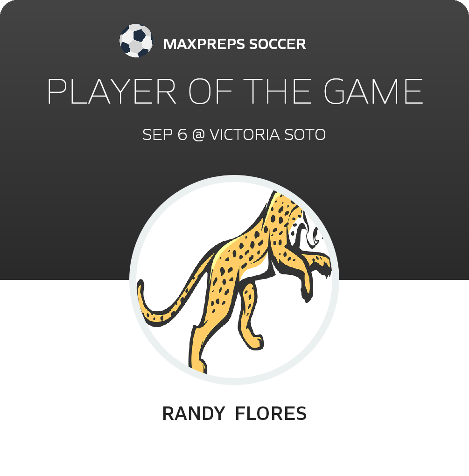
Task: Open the VICTORIA SOTO opponent link
Action: pyautogui.click(x=268, y=134)
